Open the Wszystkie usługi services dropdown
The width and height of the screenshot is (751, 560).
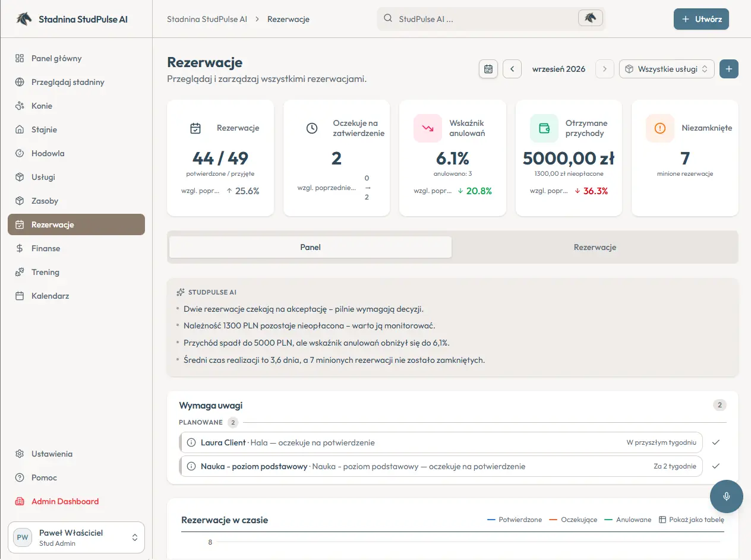tap(667, 69)
